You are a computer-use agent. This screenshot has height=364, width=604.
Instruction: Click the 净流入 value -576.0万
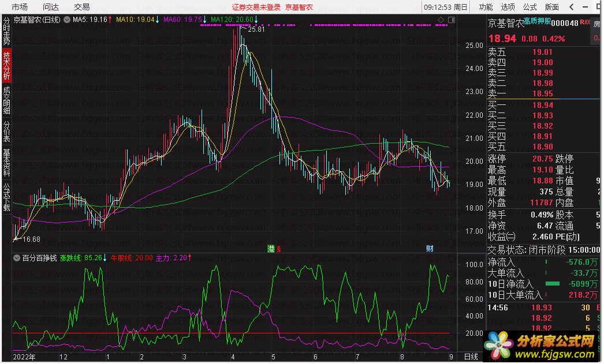pyautogui.click(x=581, y=262)
